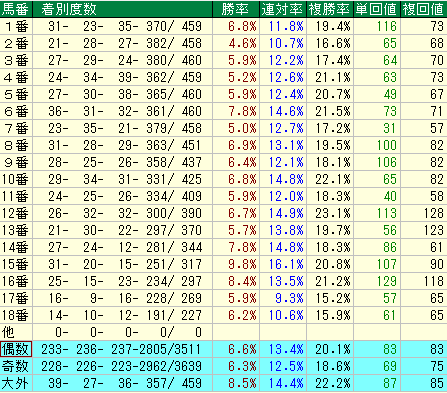Image resolution: width=447 pixels, height=393 pixels.
Task: Select the 1番 row label
Action: click(x=16, y=26)
